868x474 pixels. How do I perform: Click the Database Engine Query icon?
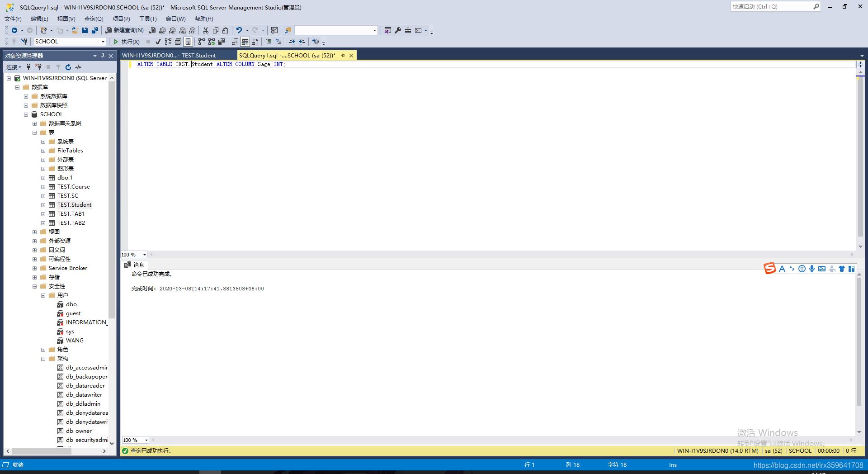(152, 30)
